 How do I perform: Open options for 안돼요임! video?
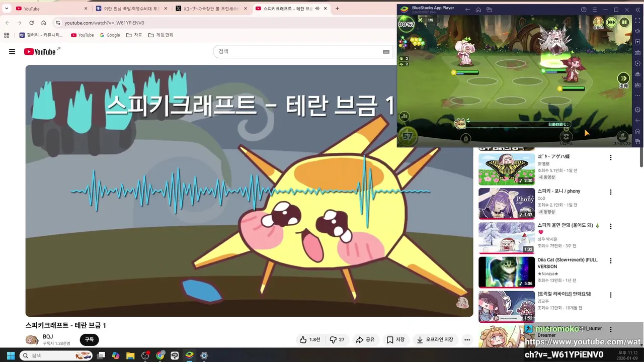coord(611,295)
